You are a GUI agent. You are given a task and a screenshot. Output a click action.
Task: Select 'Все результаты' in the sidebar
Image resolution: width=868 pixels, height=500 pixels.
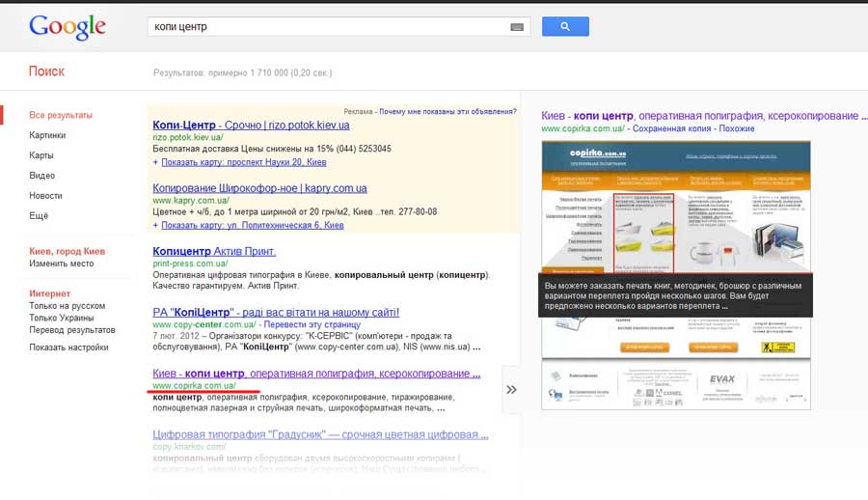61,115
